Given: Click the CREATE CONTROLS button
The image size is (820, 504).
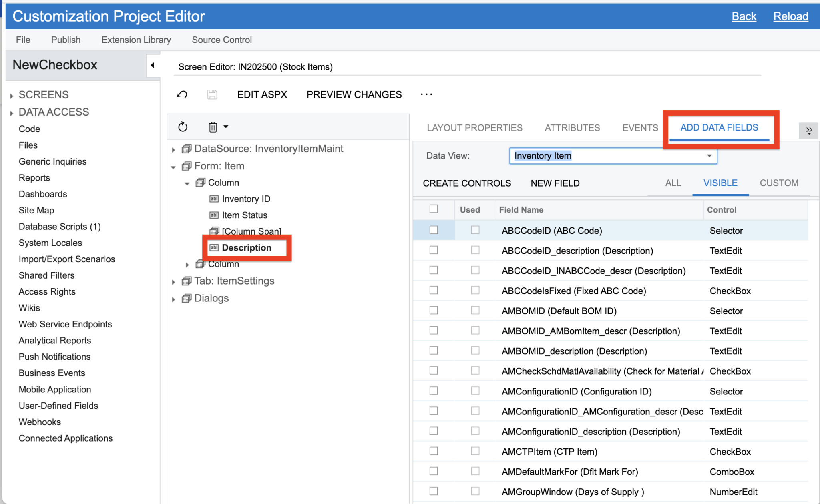Looking at the screenshot, I should (x=466, y=183).
